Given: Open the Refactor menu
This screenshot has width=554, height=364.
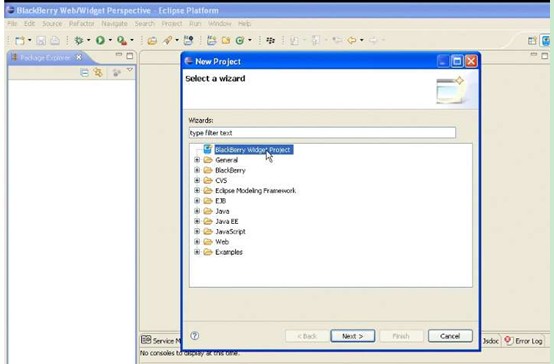Looking at the screenshot, I should 82,24.
